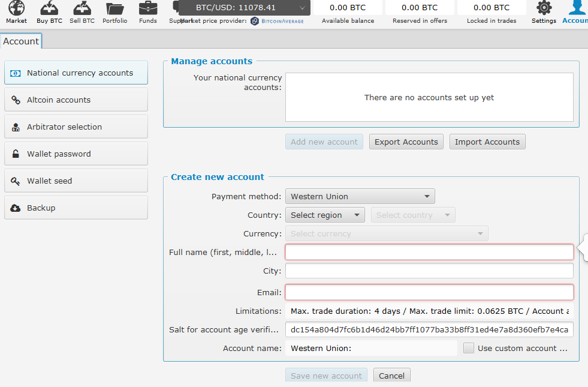Click the Manage accounts heading
This screenshot has height=387, width=588.
point(212,61)
